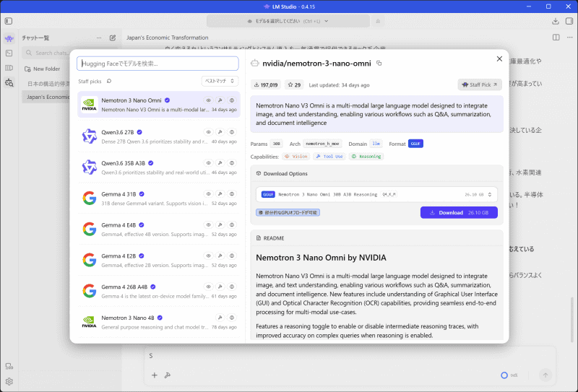Select Gemma 4 E4B model
Screen dimensions: 578x392
(x=158, y=229)
